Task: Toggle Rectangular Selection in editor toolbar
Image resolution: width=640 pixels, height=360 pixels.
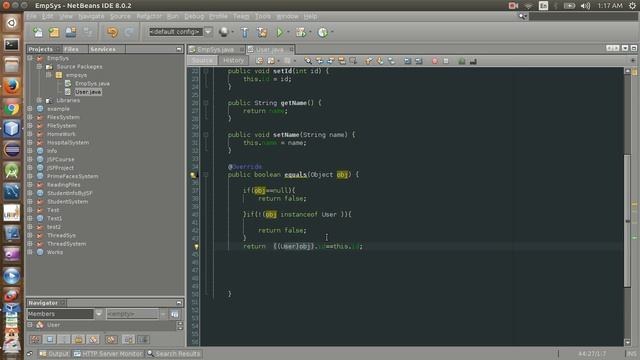Action: pos(353,61)
